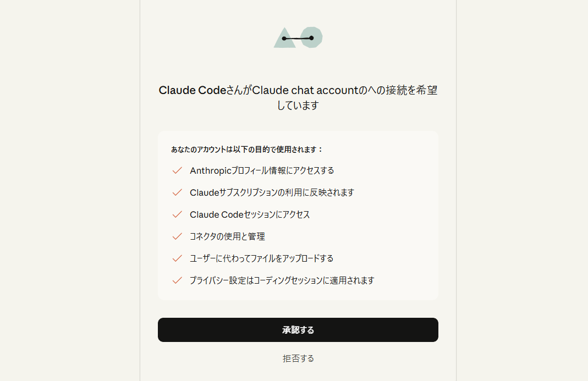
Task: Click the checkmark beside コネクタの使用と管理
Action: [177, 236]
